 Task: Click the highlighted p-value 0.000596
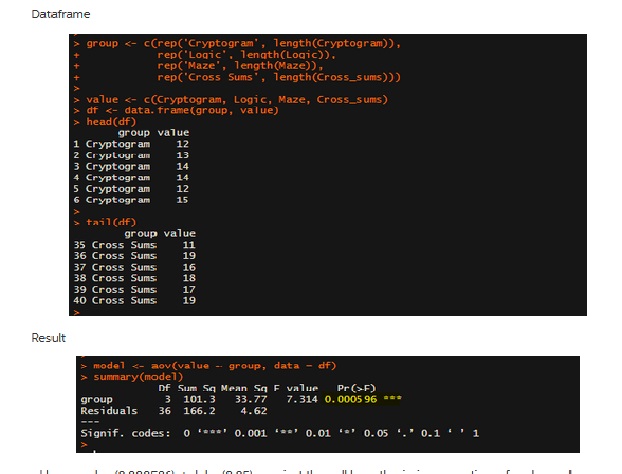click(x=351, y=399)
